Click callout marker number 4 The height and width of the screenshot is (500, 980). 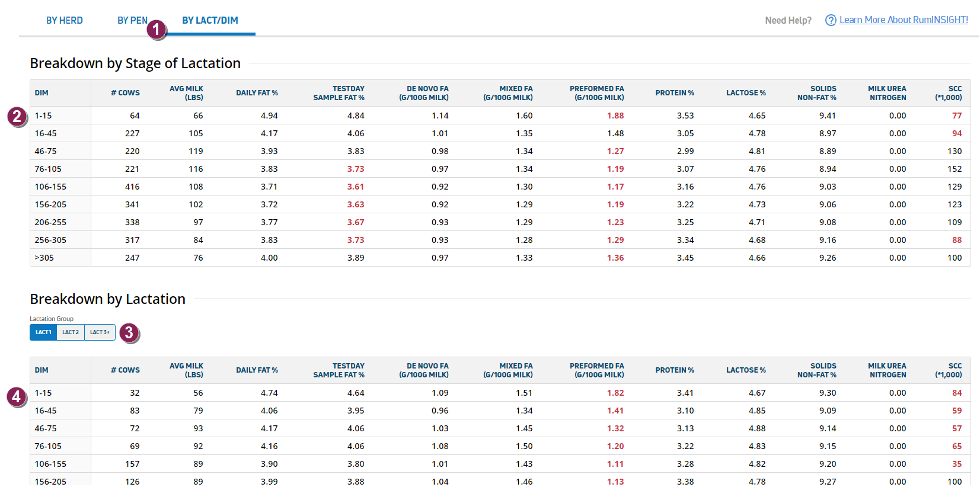tap(17, 396)
